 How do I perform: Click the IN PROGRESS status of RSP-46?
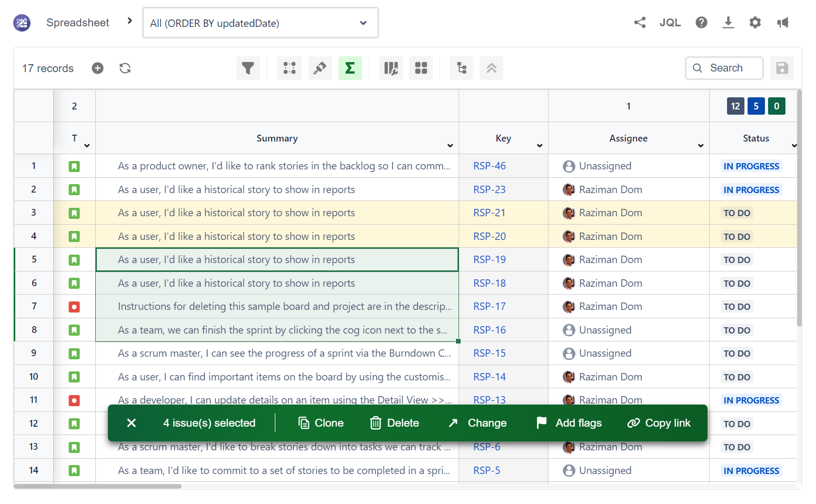pyautogui.click(x=751, y=166)
